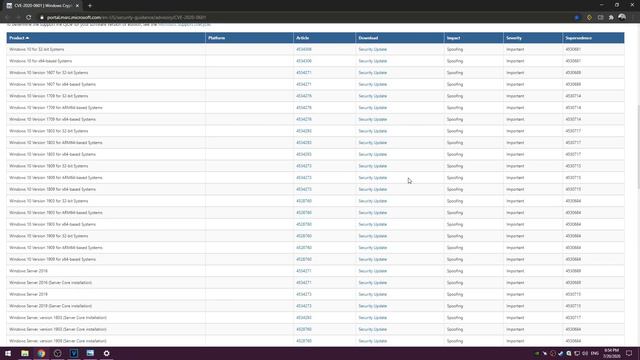640x360 pixels.
Task: Open File Explorer from the taskbar
Action: click(25, 353)
